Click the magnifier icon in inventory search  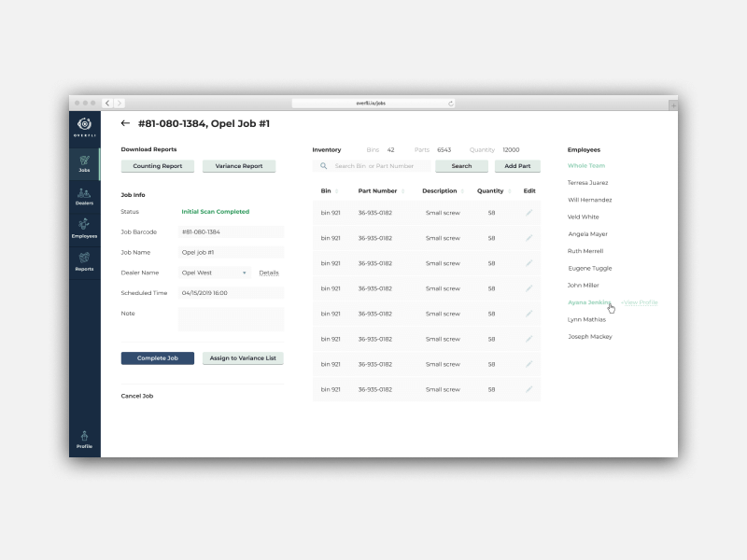(323, 166)
